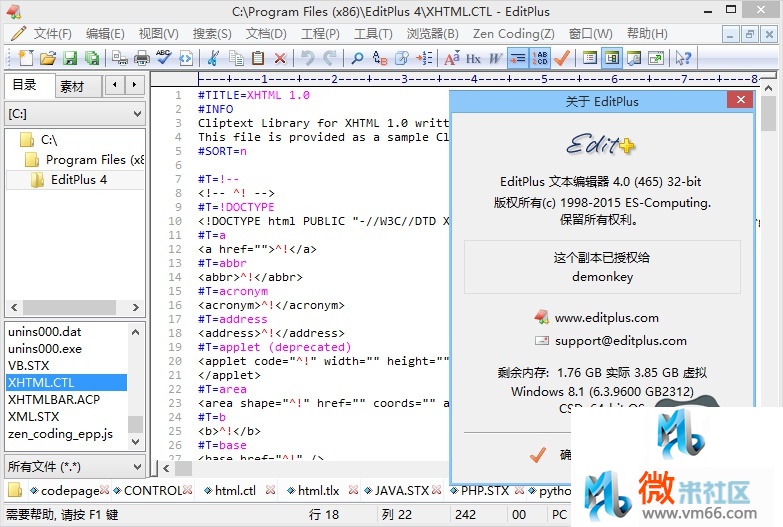Click the first window-list icon after the checkmark

pyautogui.click(x=590, y=58)
